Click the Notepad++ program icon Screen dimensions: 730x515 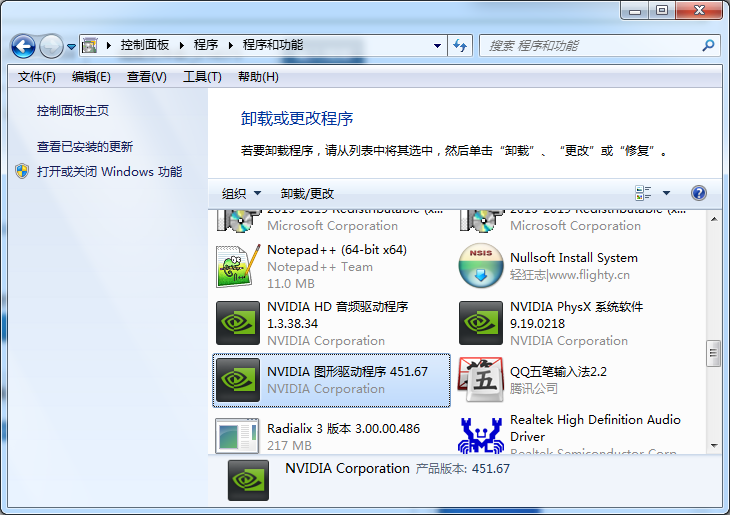click(x=238, y=266)
